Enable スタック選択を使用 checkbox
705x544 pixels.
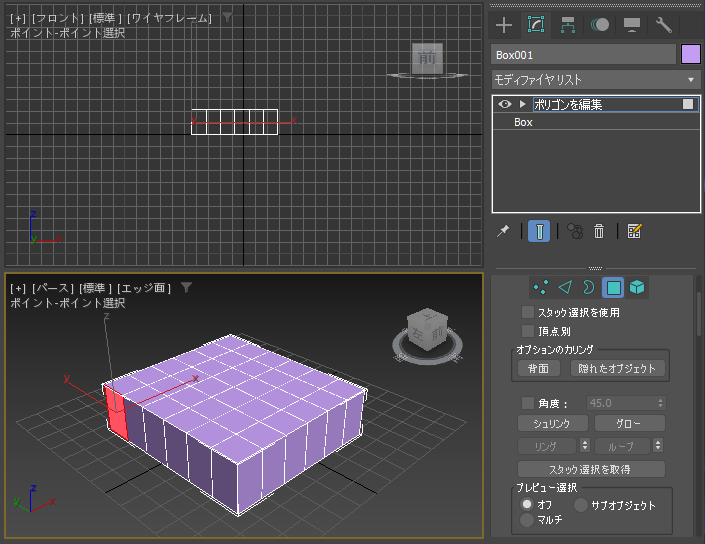pos(527,312)
